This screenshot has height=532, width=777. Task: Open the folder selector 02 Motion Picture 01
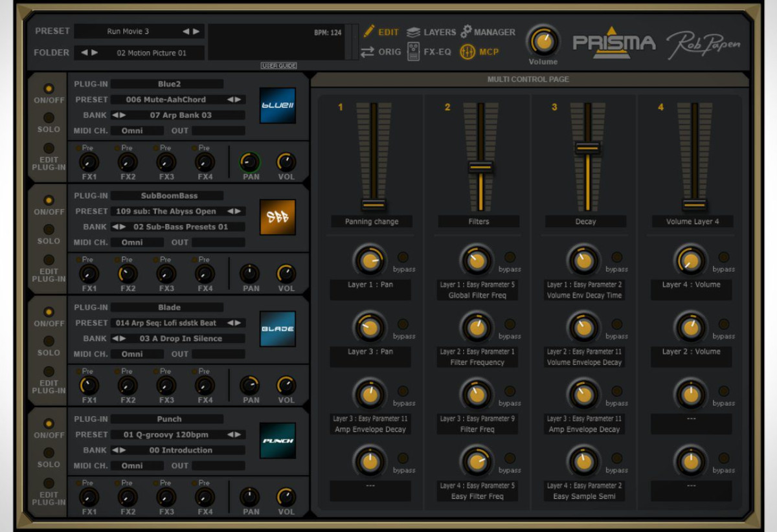(152, 53)
